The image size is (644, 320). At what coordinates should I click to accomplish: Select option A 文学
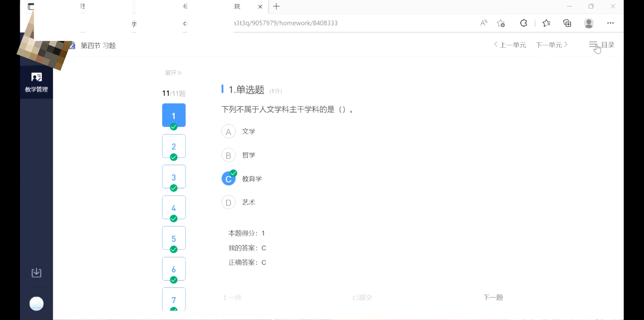coord(228,131)
